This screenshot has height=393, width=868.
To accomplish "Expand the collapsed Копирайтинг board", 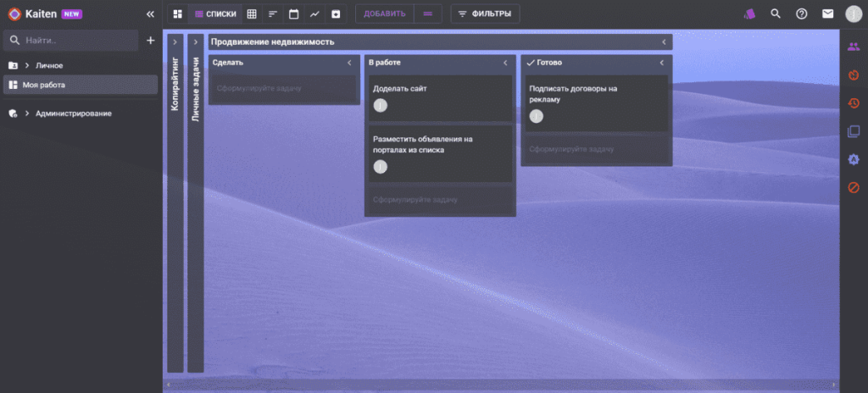I will tap(175, 42).
